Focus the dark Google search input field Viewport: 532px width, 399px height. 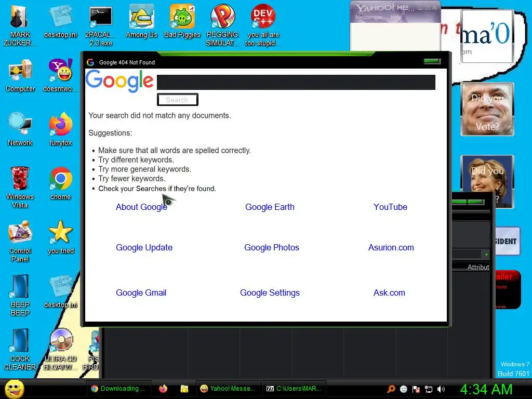296,83
